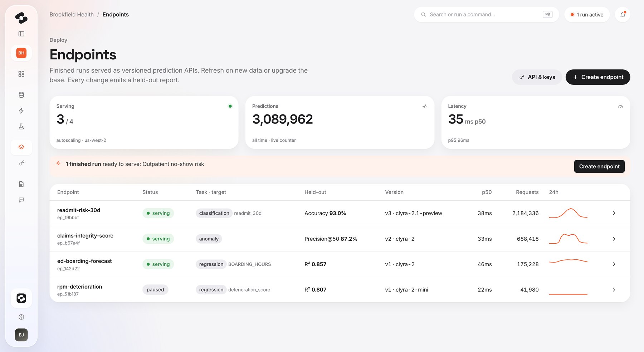Click the readmit-risk-30d endpoint name
Screen dimensions: 644x352
[x=79, y=210]
